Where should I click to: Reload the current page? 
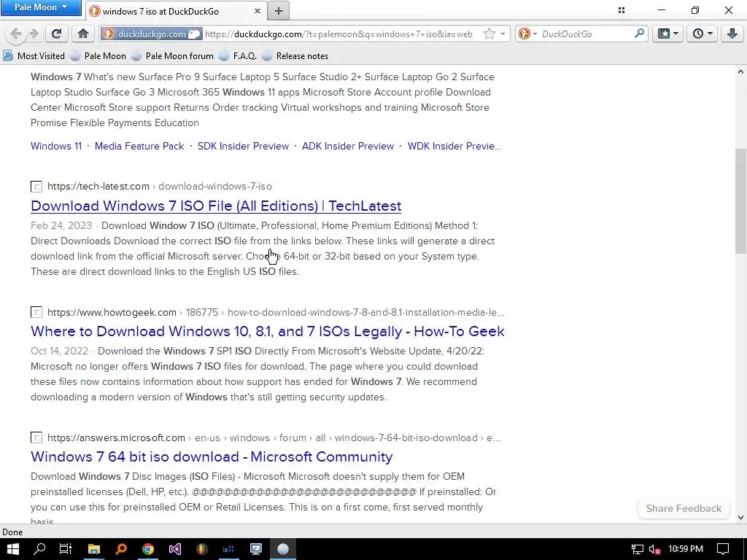(x=57, y=34)
